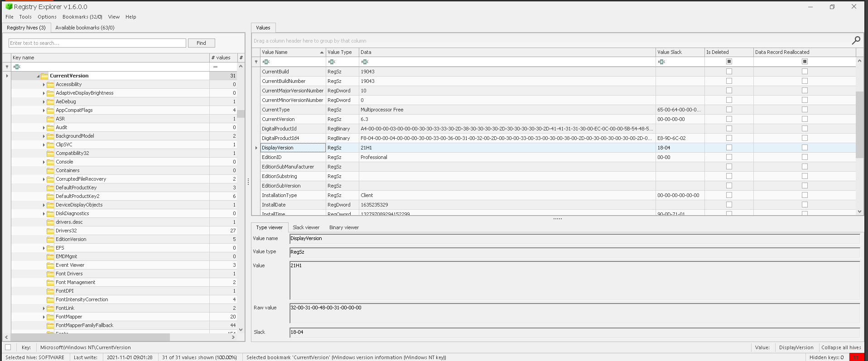Screen dimensions: 868x361
Task: Tick the status bar checkbox beside Key
Action: click(x=8, y=347)
